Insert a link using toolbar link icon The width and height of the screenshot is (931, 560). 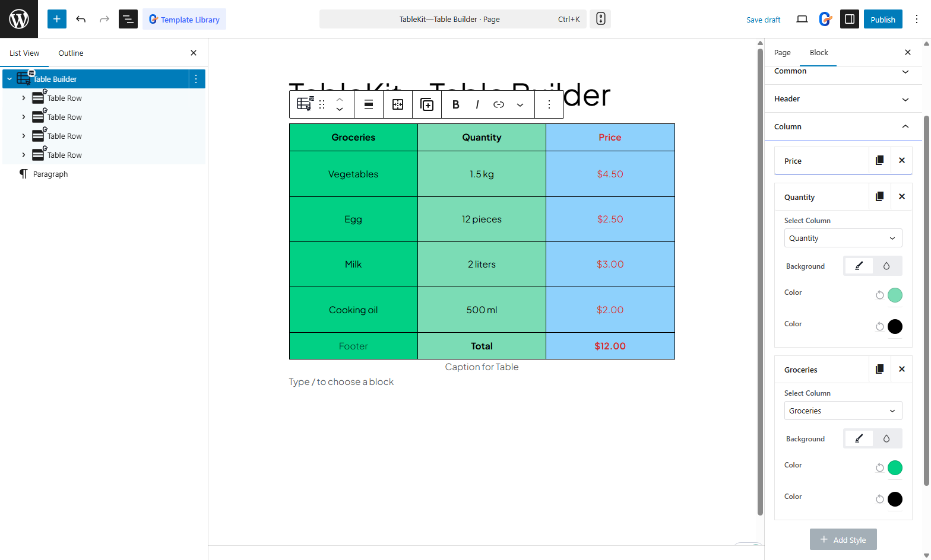tap(499, 104)
